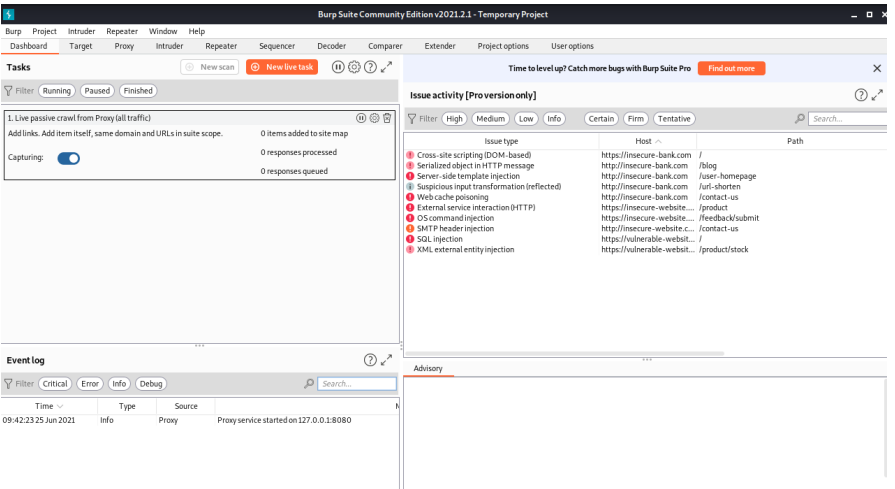
Task: Open the Extender tab
Action: point(440,46)
